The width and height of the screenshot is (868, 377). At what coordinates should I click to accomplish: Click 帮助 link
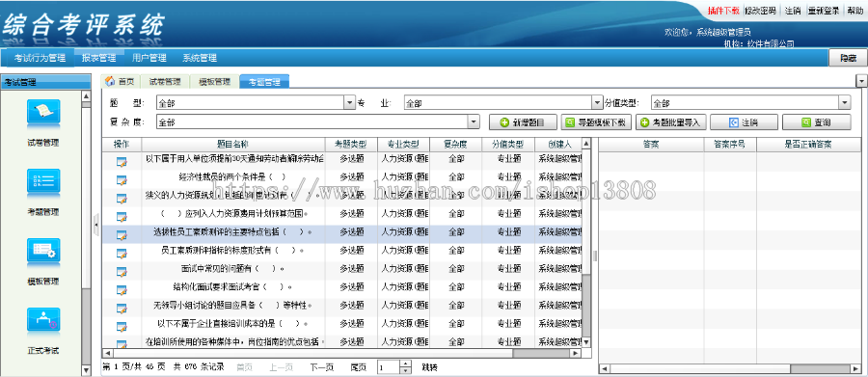(854, 11)
